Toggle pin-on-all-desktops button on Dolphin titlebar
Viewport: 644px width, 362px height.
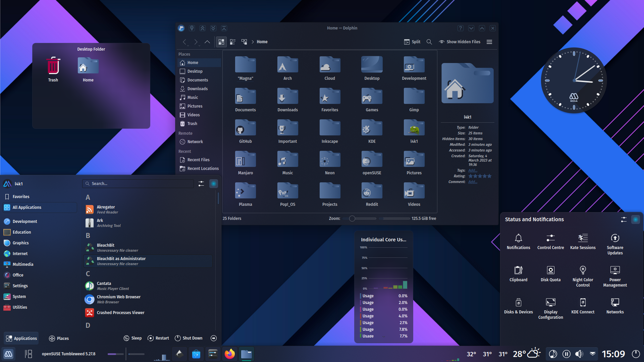pyautogui.click(x=192, y=28)
